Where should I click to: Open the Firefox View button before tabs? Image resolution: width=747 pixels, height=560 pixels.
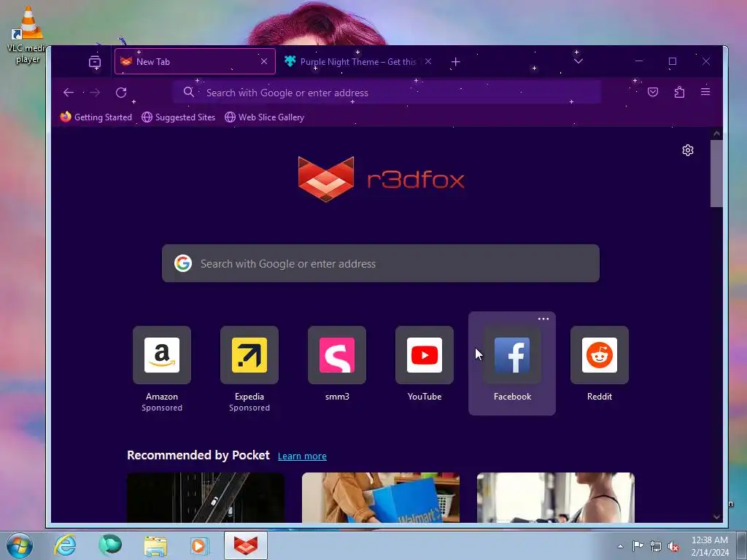click(x=95, y=62)
